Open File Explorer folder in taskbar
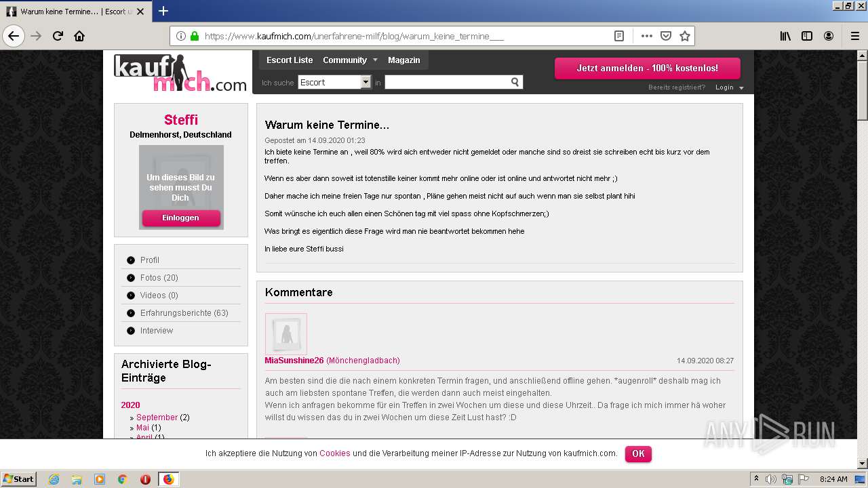 [77, 479]
